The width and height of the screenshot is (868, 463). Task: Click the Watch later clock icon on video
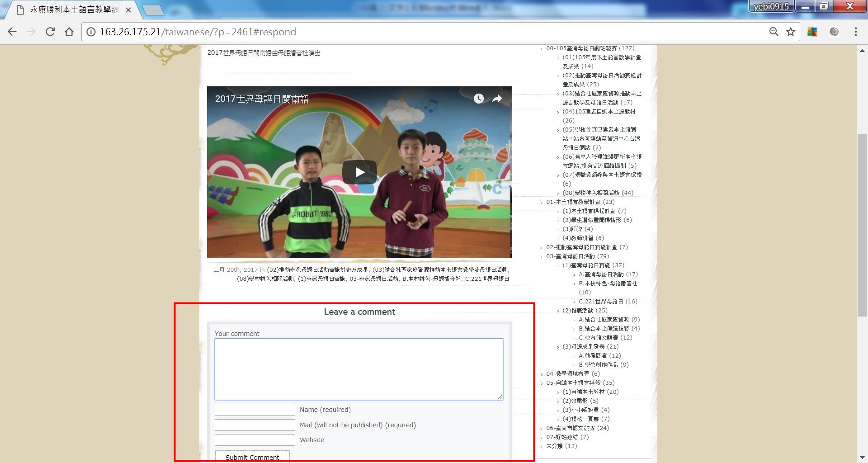tap(478, 99)
